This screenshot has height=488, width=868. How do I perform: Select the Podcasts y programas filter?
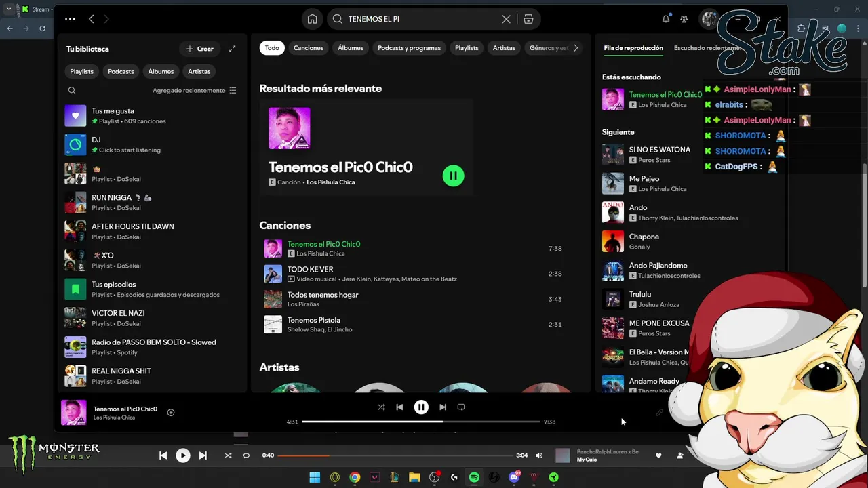409,48
